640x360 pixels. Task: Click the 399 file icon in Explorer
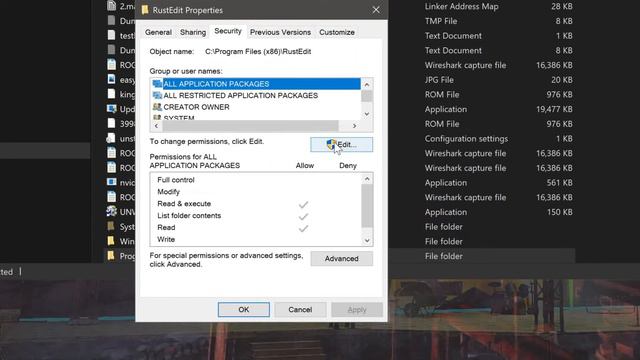(111, 123)
